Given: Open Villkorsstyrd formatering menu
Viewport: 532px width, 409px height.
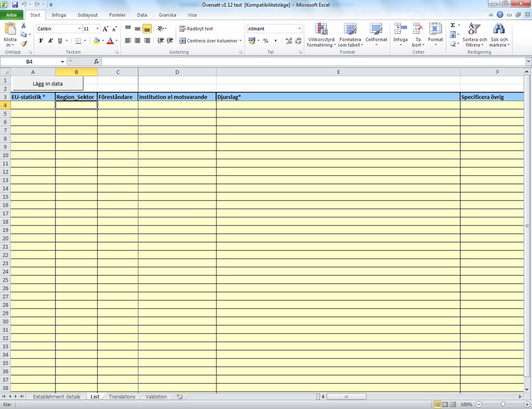Looking at the screenshot, I should pyautogui.click(x=321, y=35).
